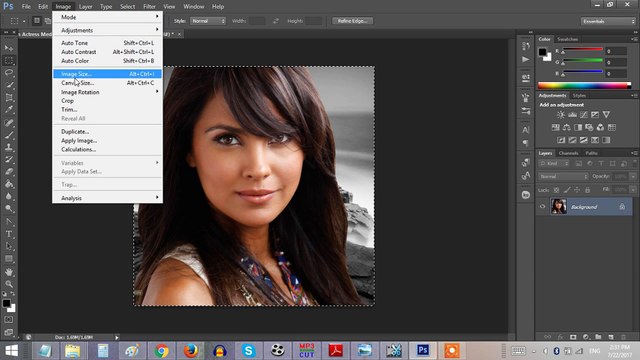Expand the Analysis submenu
Image resolution: width=640 pixels, height=360 pixels.
click(x=108, y=198)
